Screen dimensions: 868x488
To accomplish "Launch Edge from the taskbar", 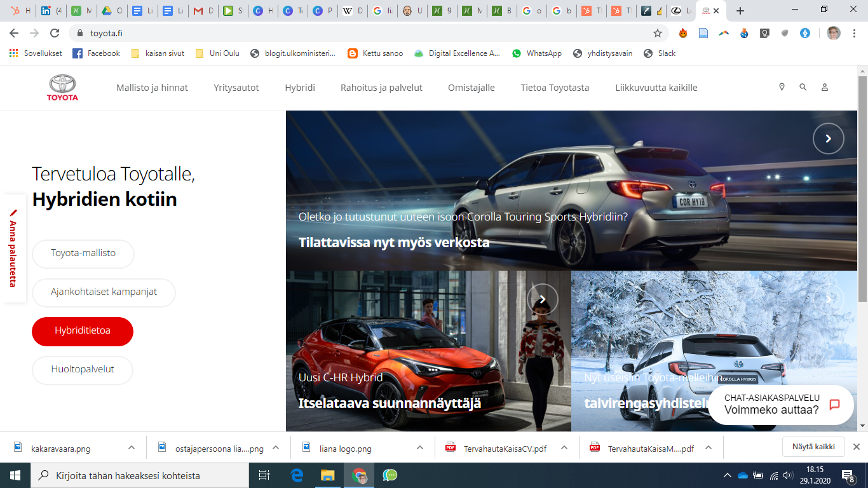I will [297, 475].
